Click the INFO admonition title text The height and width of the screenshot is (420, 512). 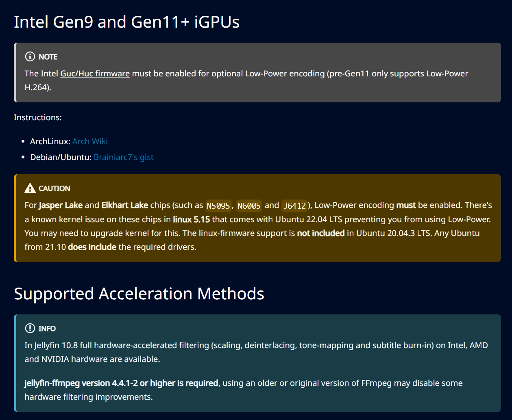point(47,329)
